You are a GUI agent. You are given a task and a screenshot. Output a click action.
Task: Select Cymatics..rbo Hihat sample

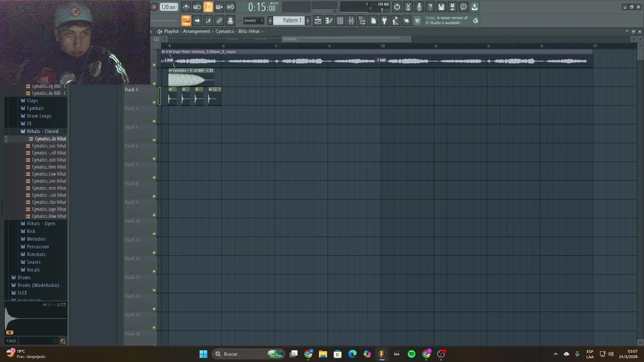[x=46, y=202]
